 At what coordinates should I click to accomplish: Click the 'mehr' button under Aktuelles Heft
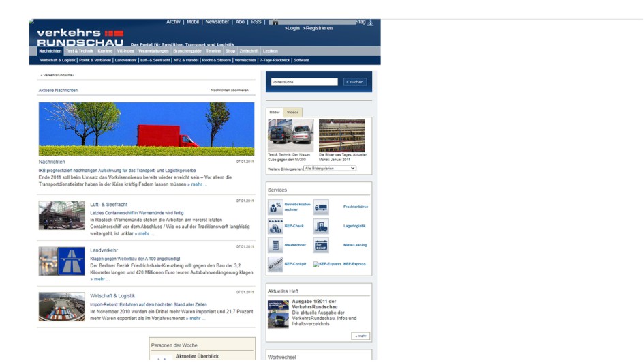(361, 336)
